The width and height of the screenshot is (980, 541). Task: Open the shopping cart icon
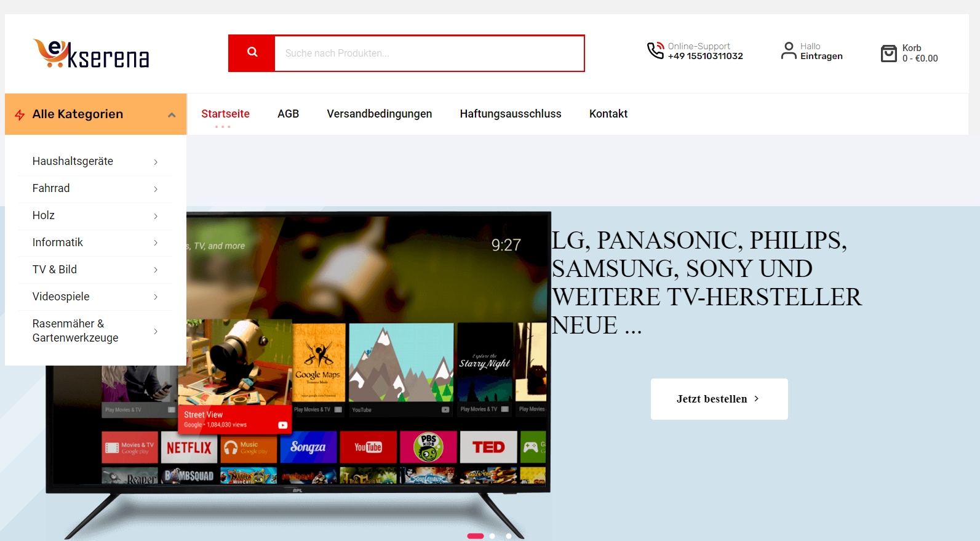point(889,54)
